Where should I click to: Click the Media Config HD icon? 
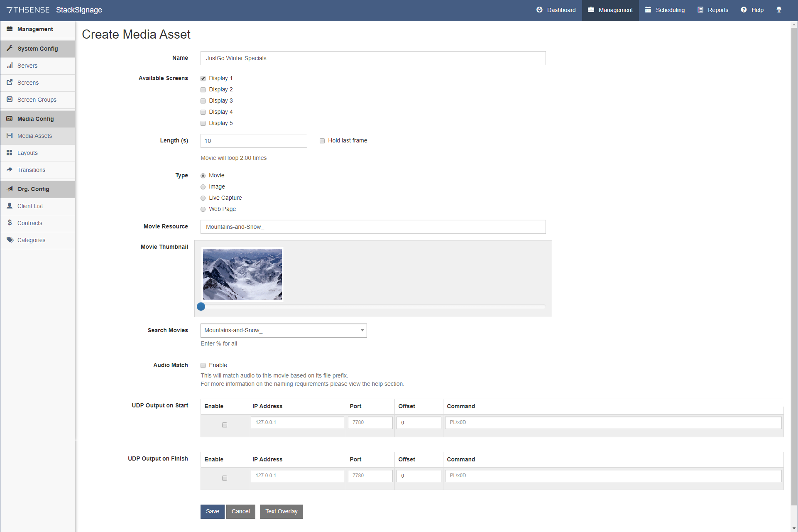(10, 119)
